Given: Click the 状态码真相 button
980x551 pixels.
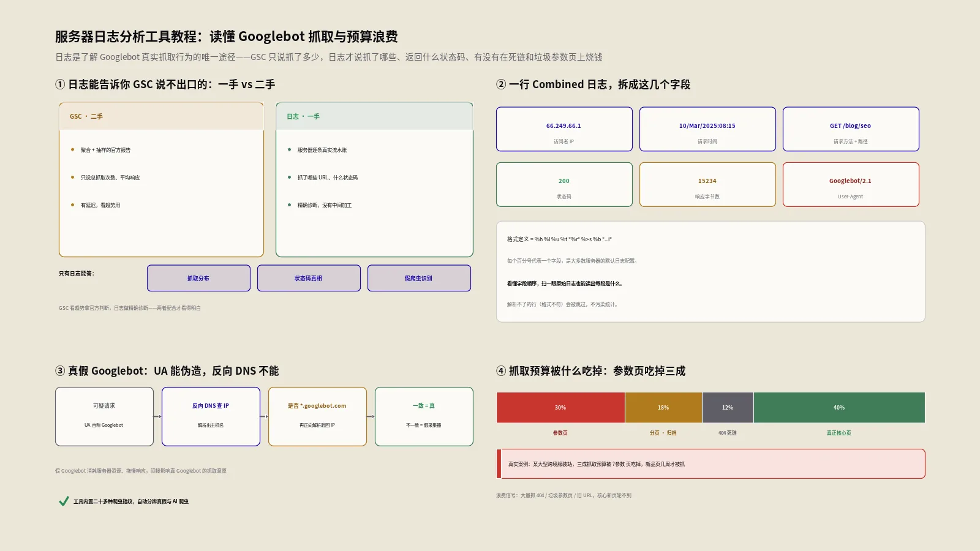Looking at the screenshot, I should point(309,278).
